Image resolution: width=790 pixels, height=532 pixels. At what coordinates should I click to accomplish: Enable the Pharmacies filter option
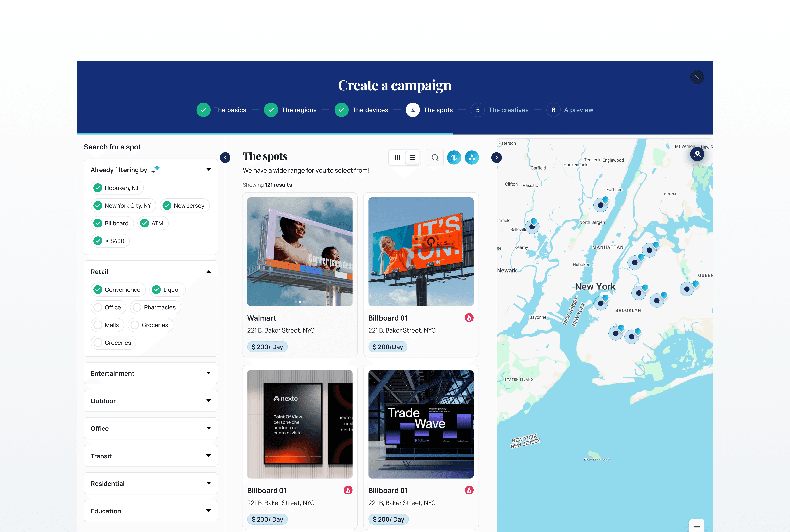[137, 307]
